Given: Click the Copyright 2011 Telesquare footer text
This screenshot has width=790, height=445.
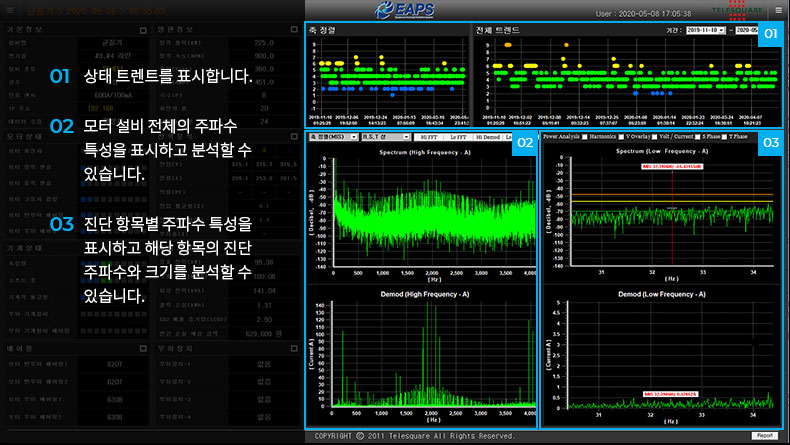Looking at the screenshot, I should pyautogui.click(x=414, y=436).
